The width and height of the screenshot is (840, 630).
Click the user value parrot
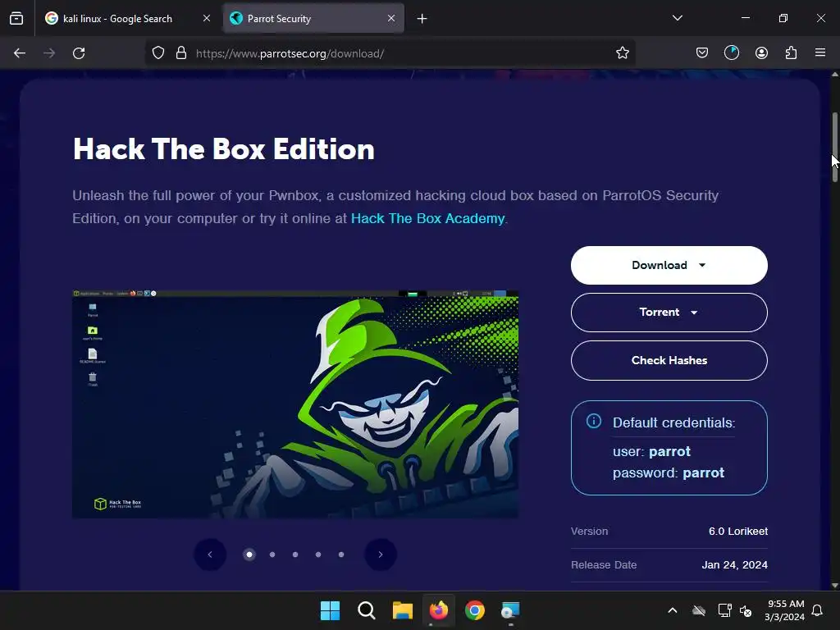click(x=669, y=452)
